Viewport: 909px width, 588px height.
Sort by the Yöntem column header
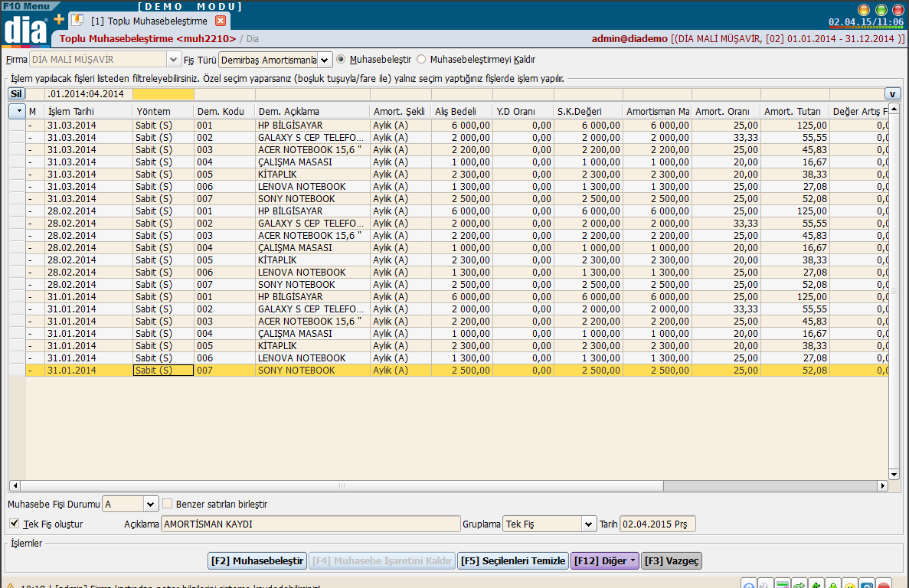163,111
